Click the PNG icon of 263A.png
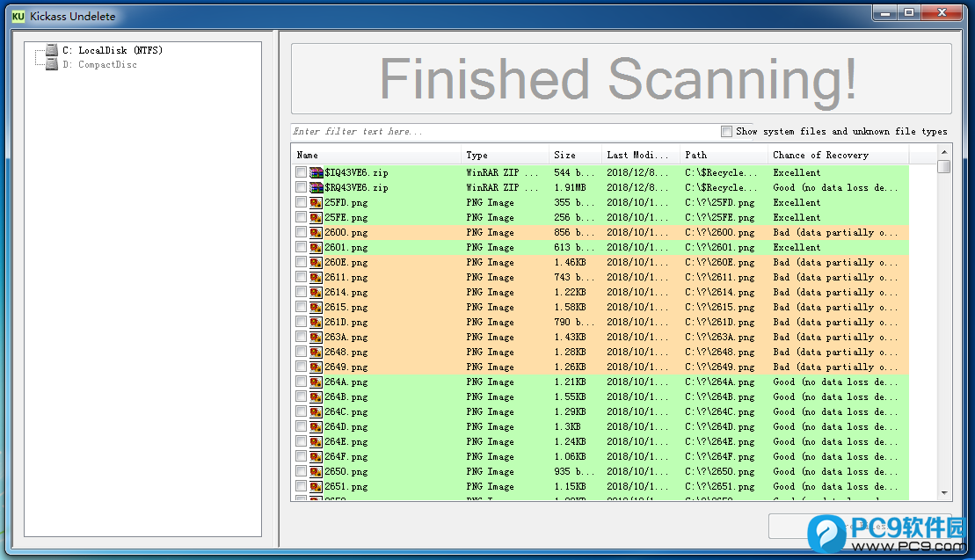Screen dimensions: 975x560 (317, 337)
